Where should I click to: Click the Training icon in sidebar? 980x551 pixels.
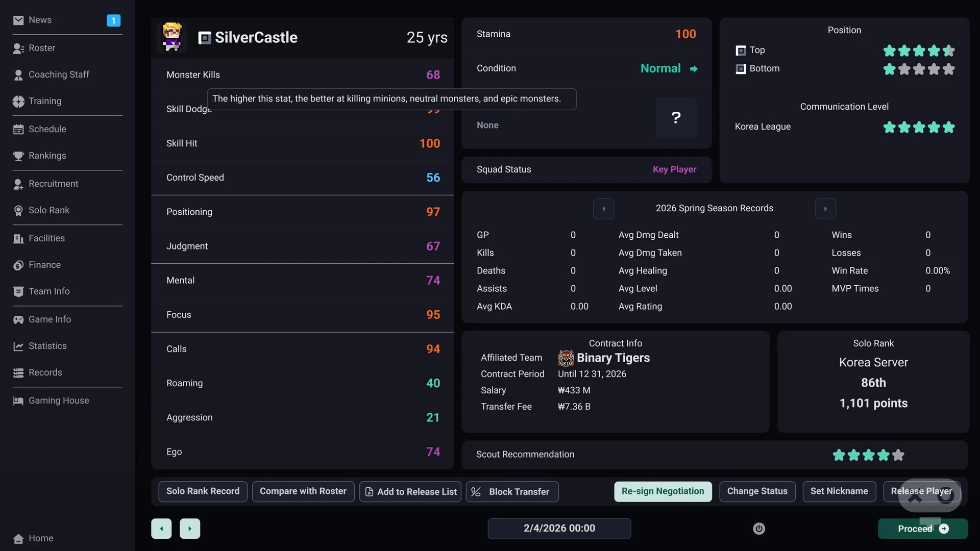pos(18,102)
